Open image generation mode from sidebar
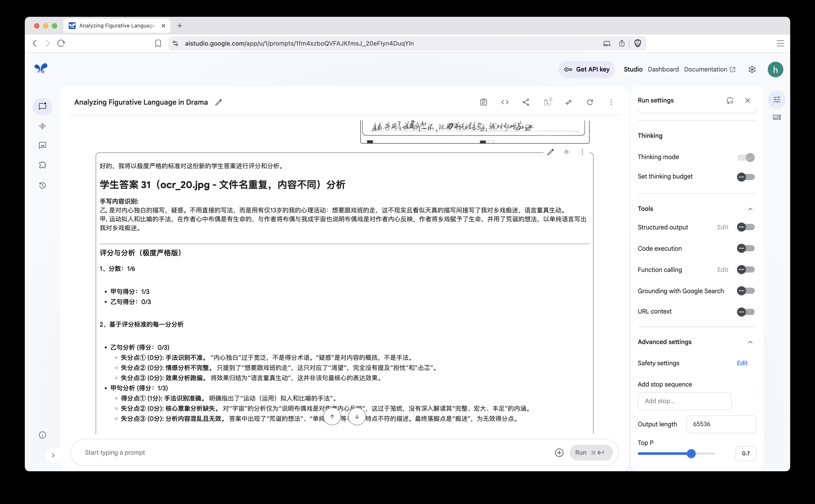Screen dimensions: 815x504 (x=42, y=145)
